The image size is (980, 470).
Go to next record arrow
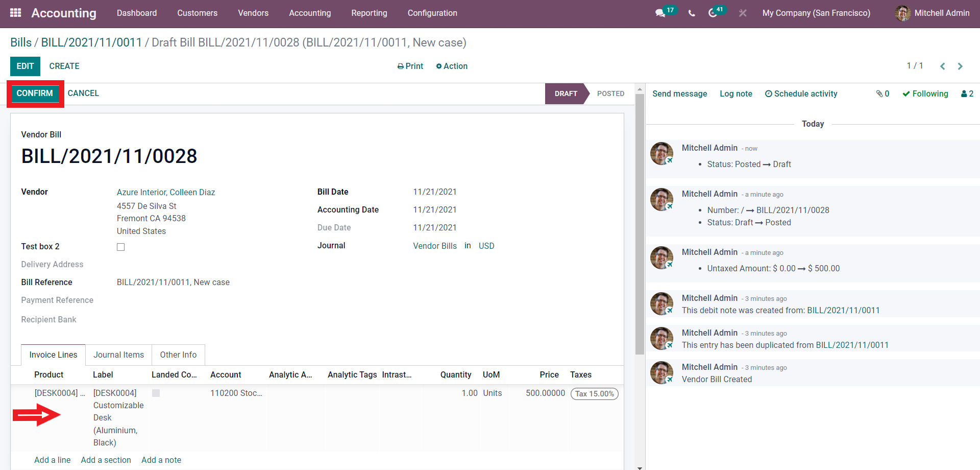point(960,66)
